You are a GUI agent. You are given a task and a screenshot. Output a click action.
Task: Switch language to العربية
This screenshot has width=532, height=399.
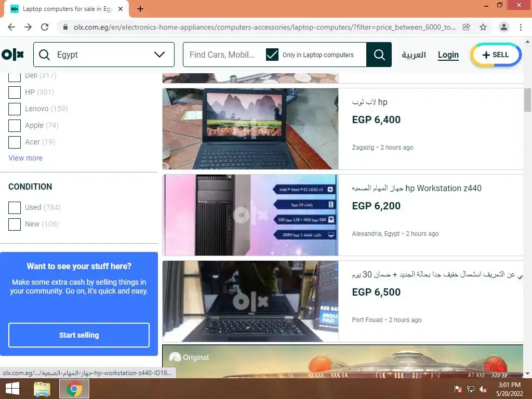click(414, 55)
